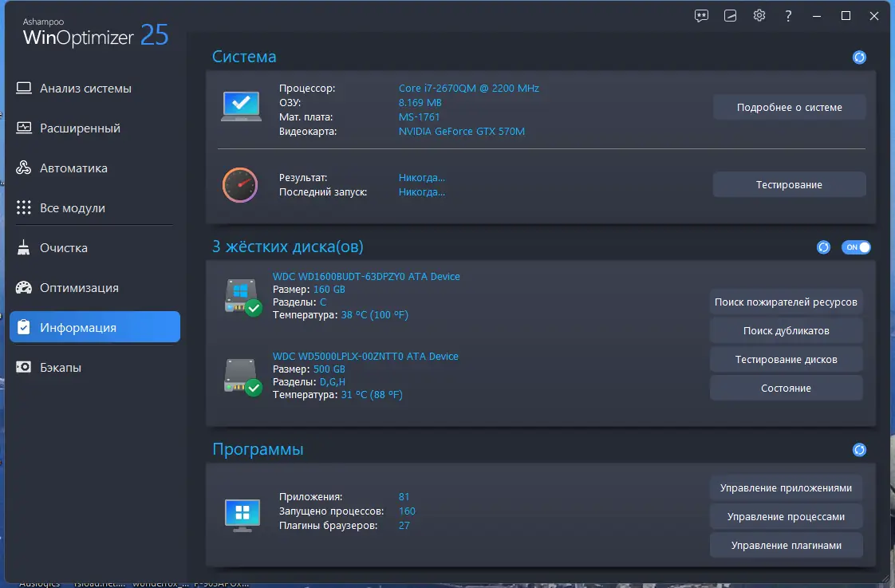Click Подробнее о системе button
This screenshot has height=588, width=895.
click(790, 108)
